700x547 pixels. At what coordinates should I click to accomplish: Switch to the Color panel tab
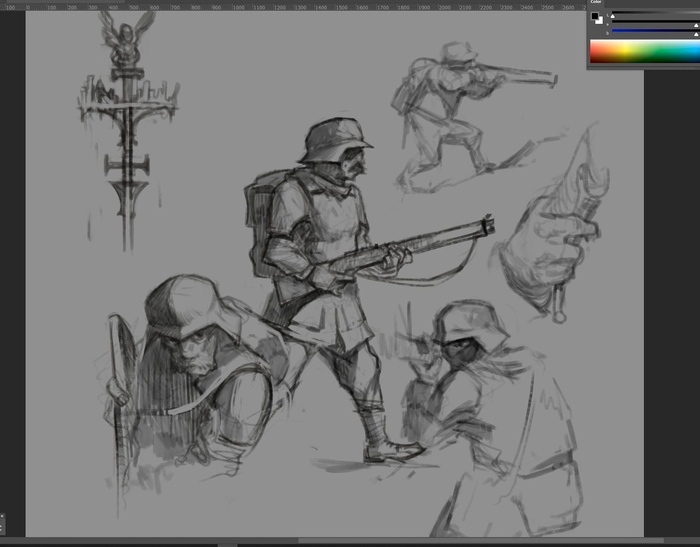(x=596, y=4)
